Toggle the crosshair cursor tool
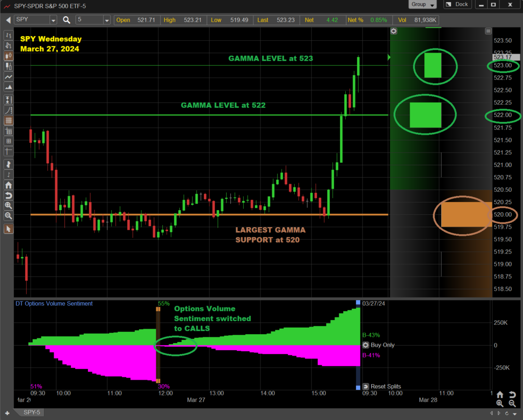Image resolution: width=523 pixels, height=420 pixels. (x=8, y=151)
